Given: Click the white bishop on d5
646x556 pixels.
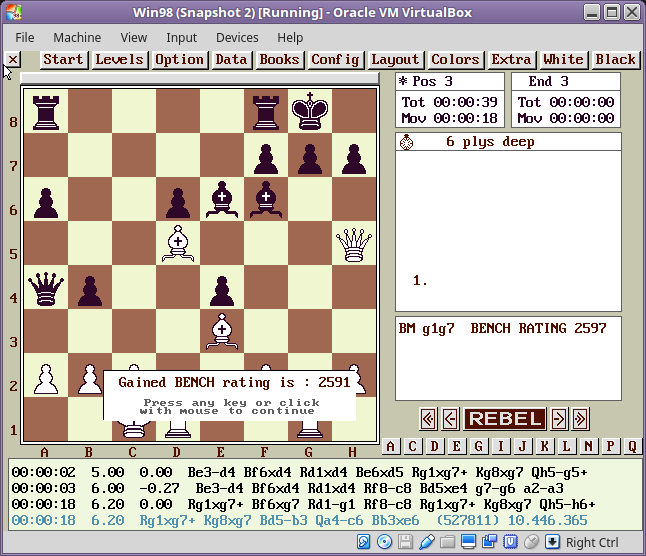Looking at the screenshot, I should [x=178, y=243].
